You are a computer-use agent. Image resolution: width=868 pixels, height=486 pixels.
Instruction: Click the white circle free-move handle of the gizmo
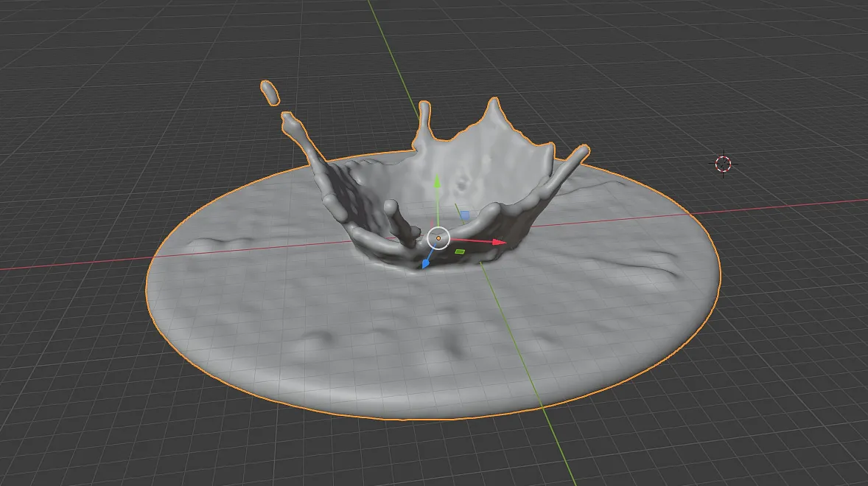438,238
